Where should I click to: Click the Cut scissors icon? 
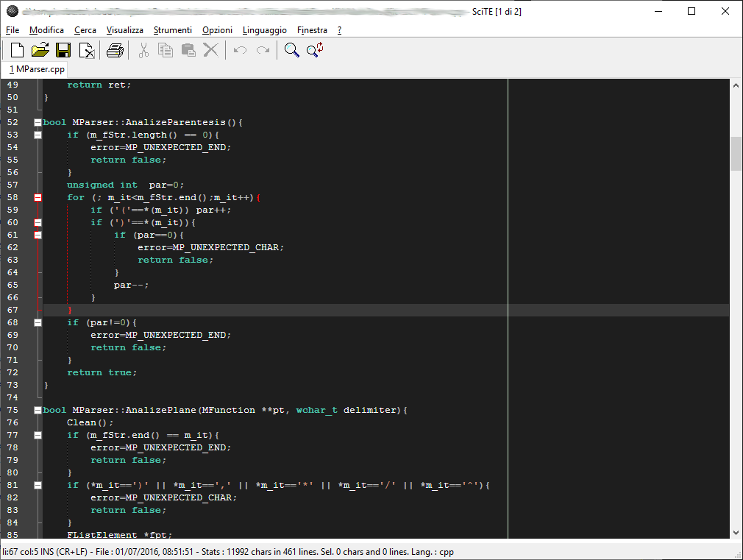pyautogui.click(x=143, y=50)
